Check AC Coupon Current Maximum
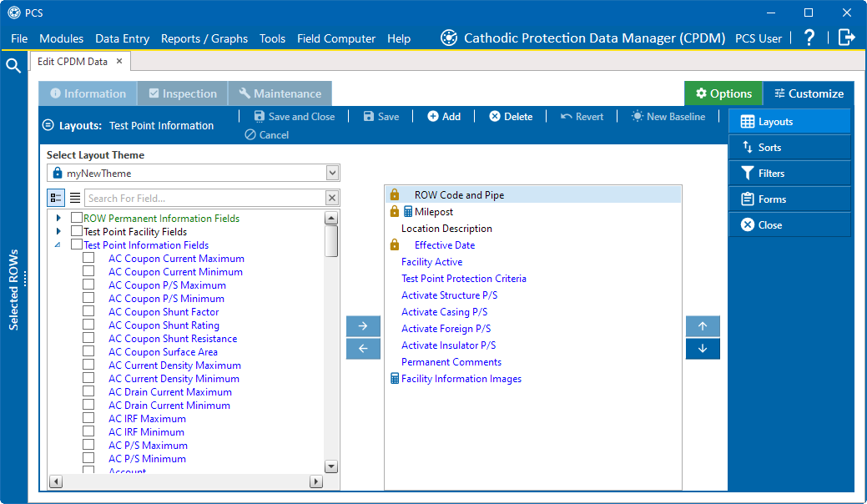Image resolution: width=867 pixels, height=504 pixels. [88, 258]
